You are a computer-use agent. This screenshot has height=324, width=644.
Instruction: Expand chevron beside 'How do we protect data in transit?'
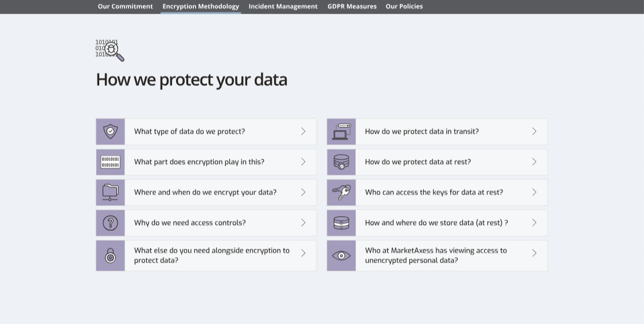coord(534,131)
